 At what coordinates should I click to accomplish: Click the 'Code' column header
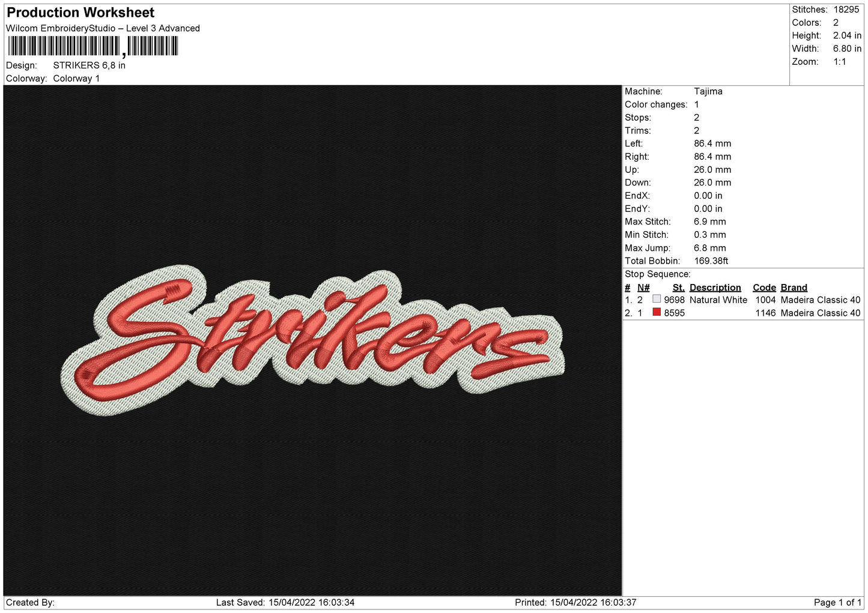764,288
